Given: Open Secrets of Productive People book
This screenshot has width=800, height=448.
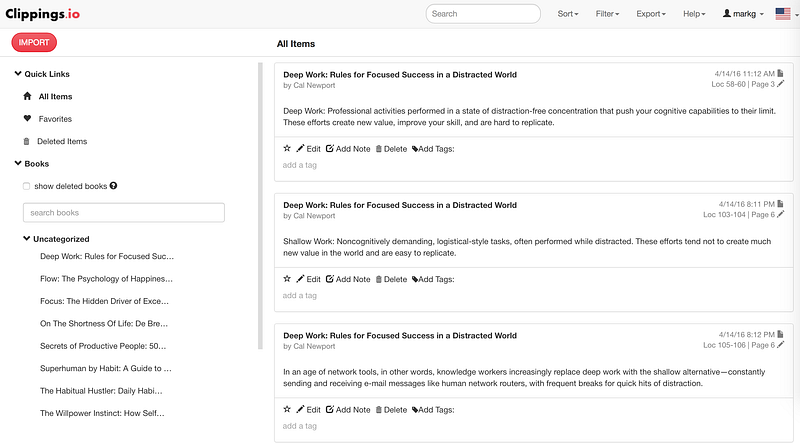Looking at the screenshot, I should (103, 346).
